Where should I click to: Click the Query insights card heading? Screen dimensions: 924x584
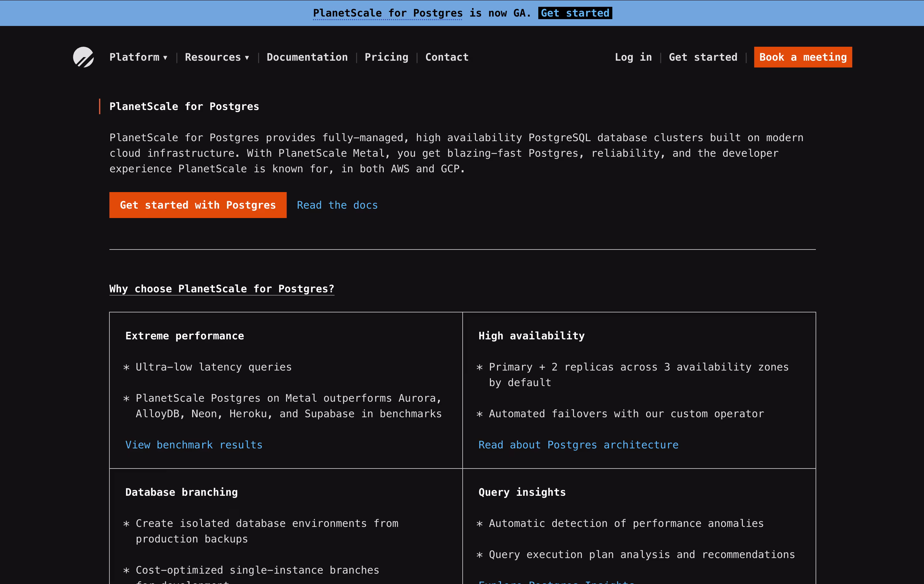click(x=522, y=493)
